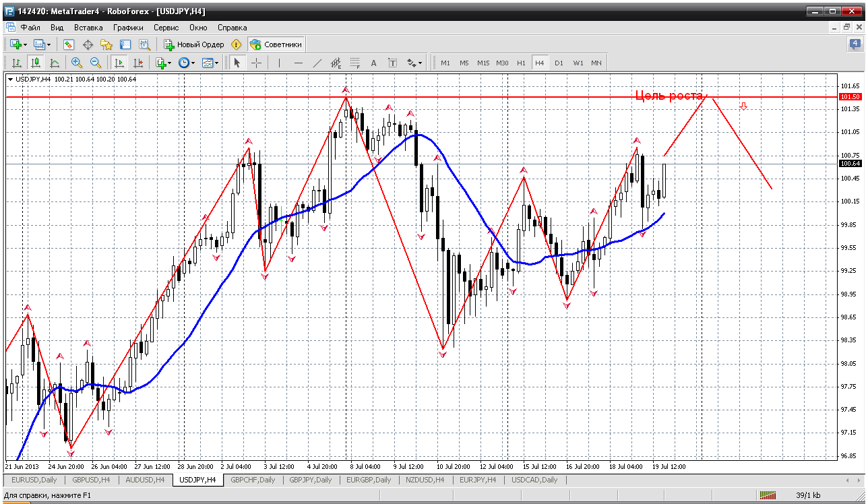
Task: Expand the indicators list dropdown
Action: [x=162, y=63]
